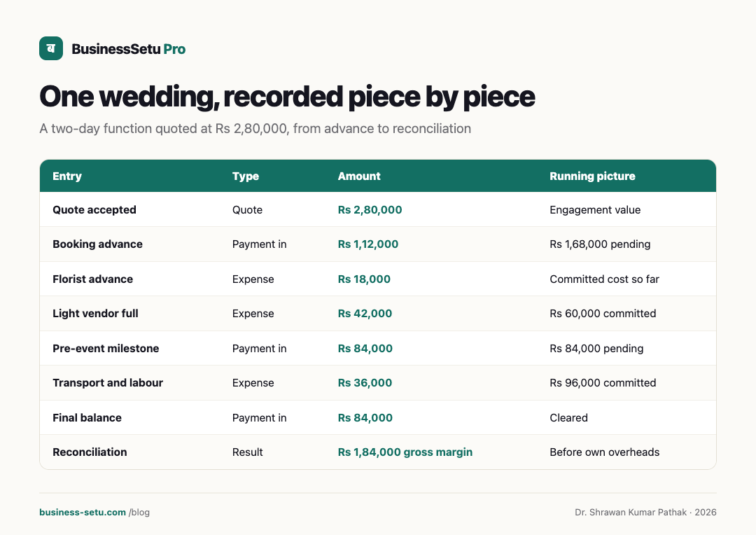Click the 'Rs 1,68,000 pending' cell
Viewport: 756px width, 535px height.
(600, 244)
